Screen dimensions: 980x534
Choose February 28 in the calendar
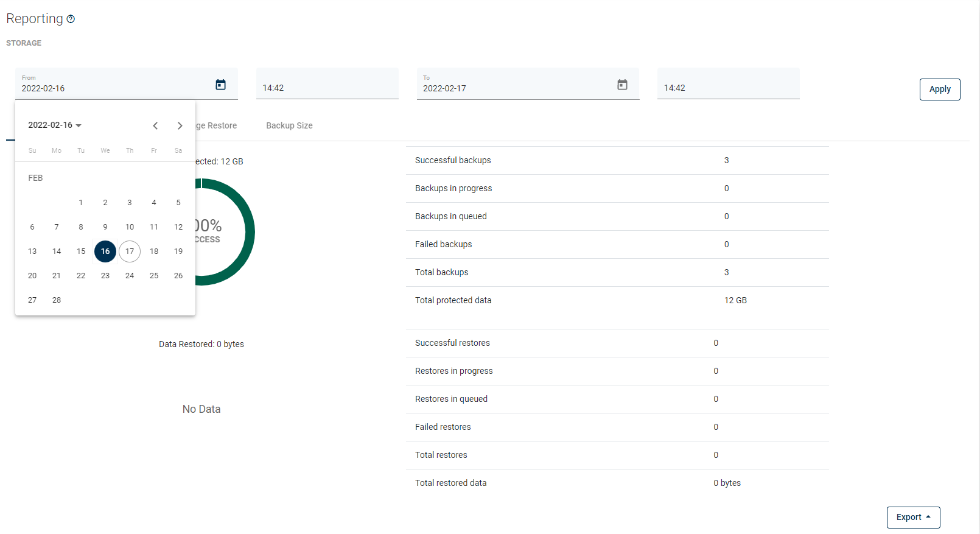click(x=57, y=300)
